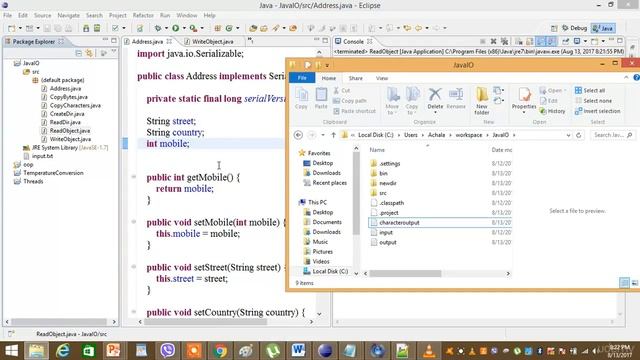Screen dimensions: 640x360
Task: Open Recent locations dropdown beside Forward arrow
Action: pyautogui.click(x=322, y=135)
